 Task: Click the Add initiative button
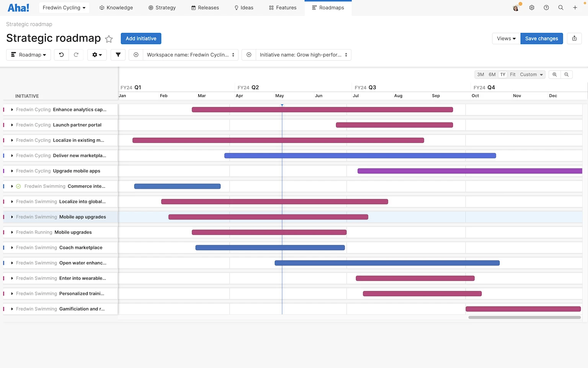pyautogui.click(x=141, y=38)
